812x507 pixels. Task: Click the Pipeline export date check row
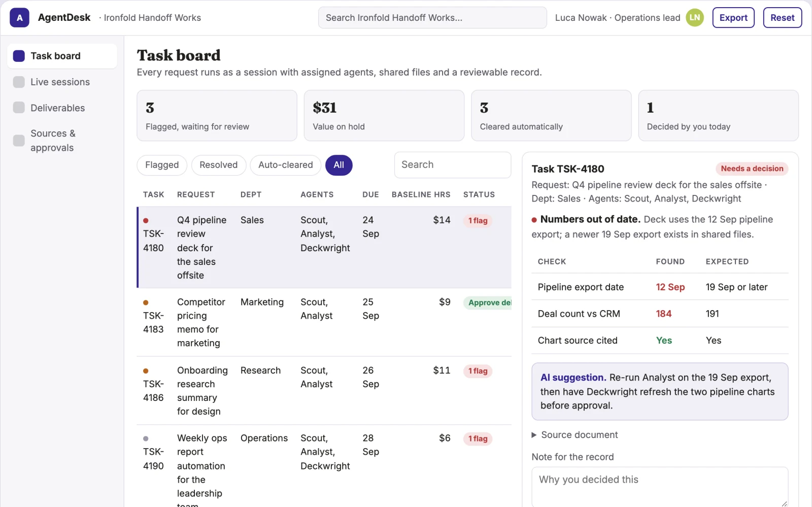(x=660, y=287)
